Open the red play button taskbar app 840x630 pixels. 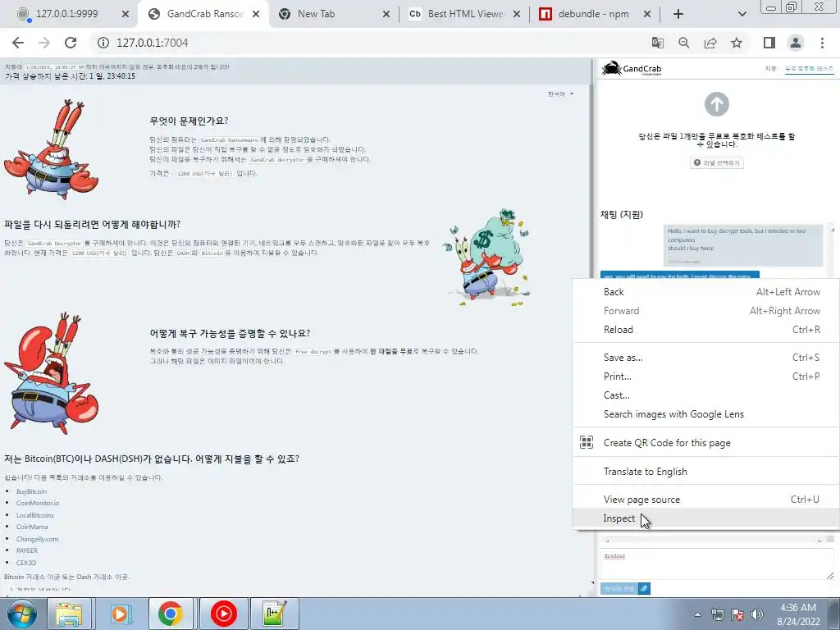(223, 614)
